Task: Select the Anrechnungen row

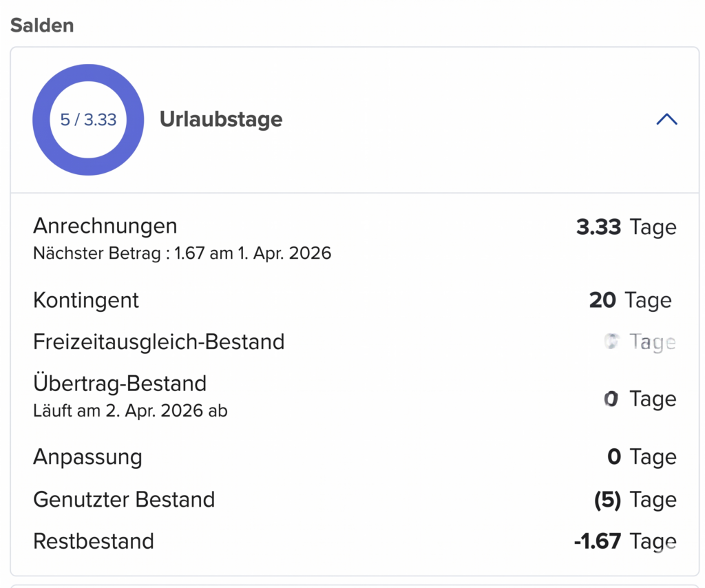Action: pos(105,226)
